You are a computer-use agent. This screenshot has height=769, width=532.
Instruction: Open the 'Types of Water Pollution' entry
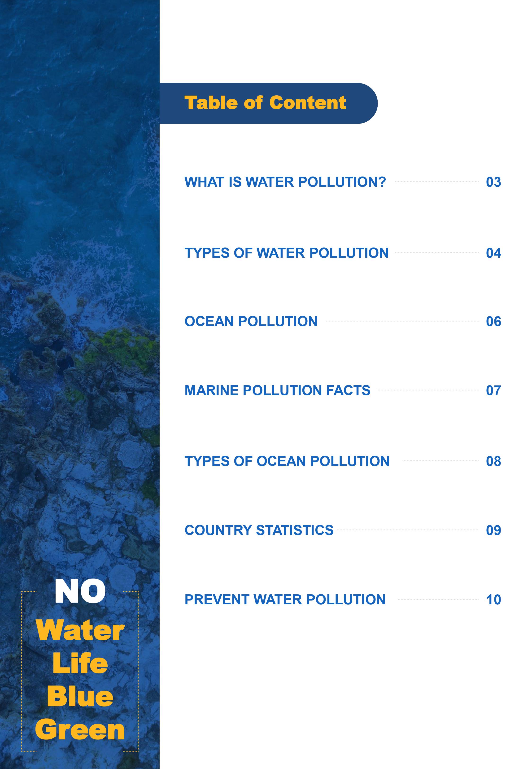pos(286,253)
